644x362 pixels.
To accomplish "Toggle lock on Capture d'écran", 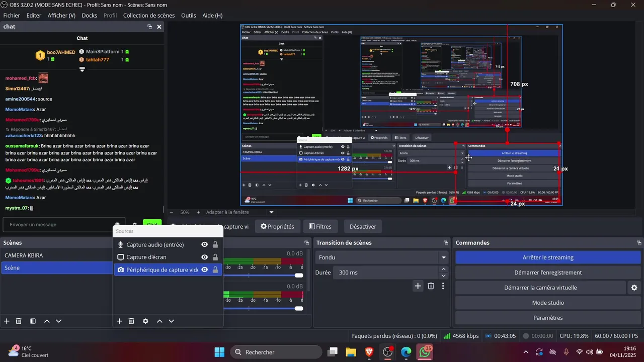I will [x=215, y=257].
